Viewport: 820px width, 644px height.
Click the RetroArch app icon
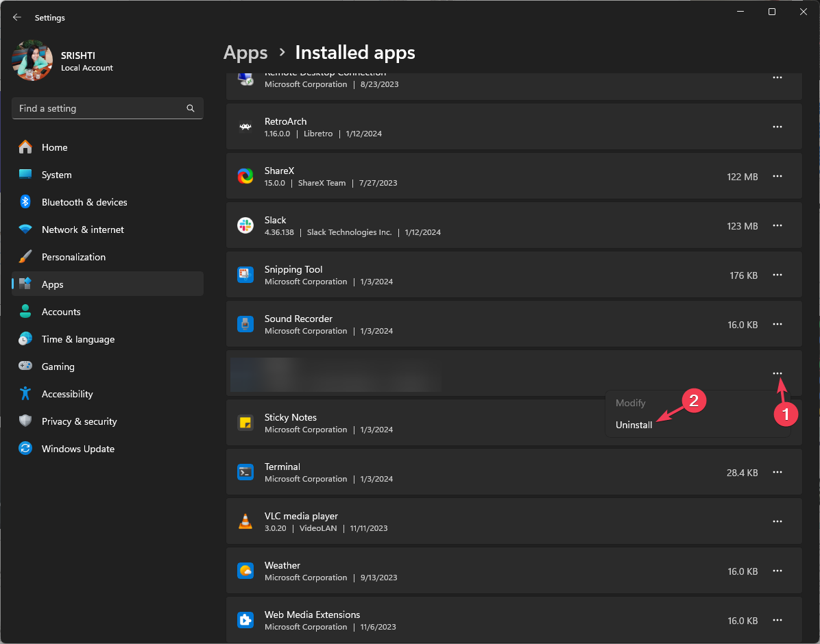[x=245, y=127]
